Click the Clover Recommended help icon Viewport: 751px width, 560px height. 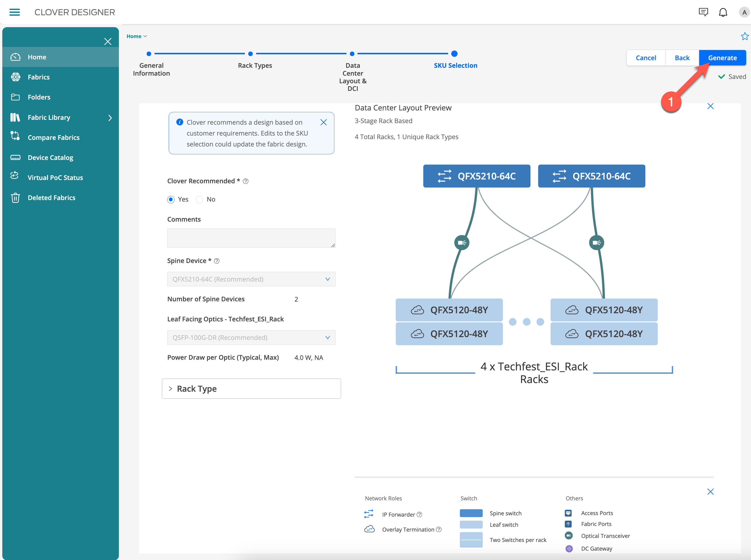246,181
